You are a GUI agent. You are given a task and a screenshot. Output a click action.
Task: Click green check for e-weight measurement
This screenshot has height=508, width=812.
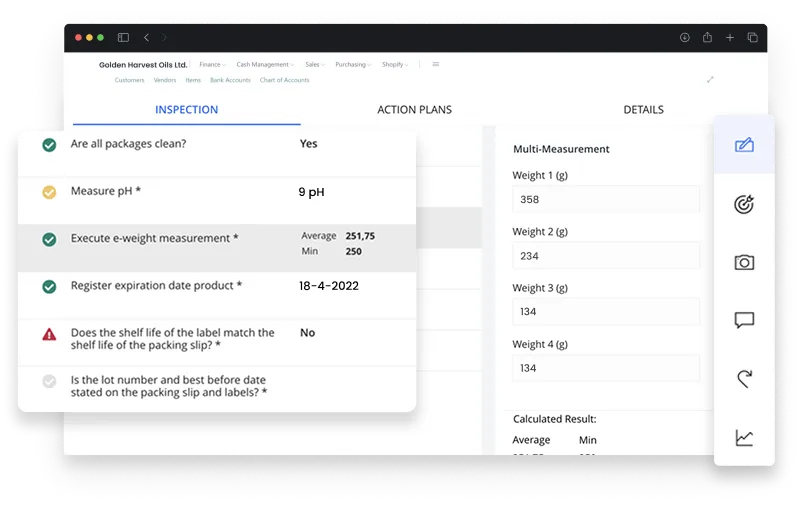coord(49,239)
